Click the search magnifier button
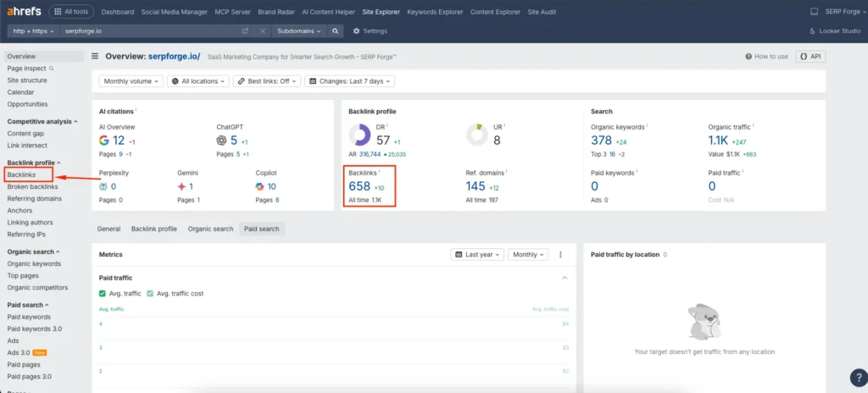This screenshot has height=393, width=868. click(x=337, y=30)
